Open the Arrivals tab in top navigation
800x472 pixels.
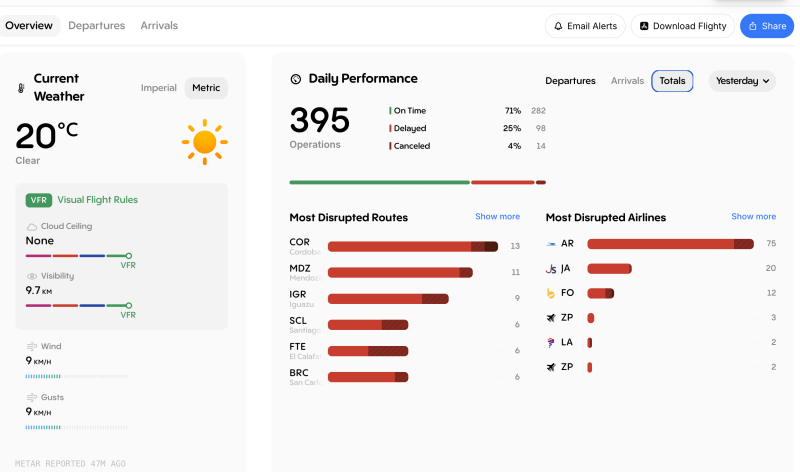tap(159, 26)
